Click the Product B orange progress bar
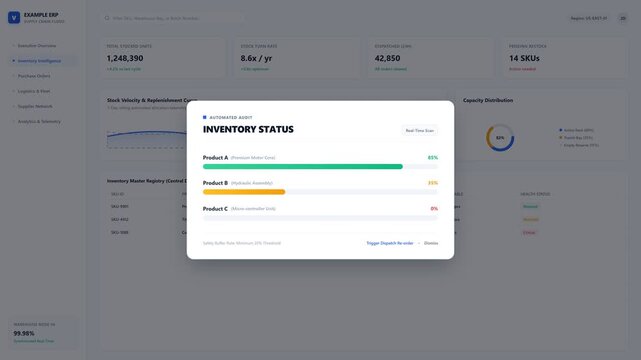641x360 pixels. 244,192
